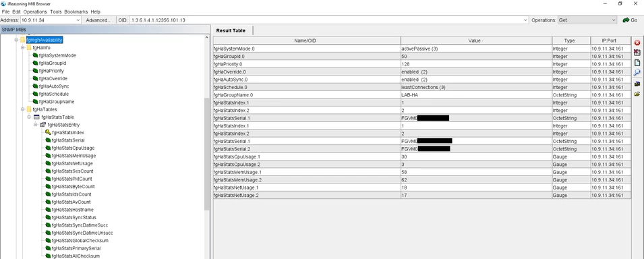The image size is (644, 259).
Task: Open the File menu
Action: pyautogui.click(x=6, y=12)
